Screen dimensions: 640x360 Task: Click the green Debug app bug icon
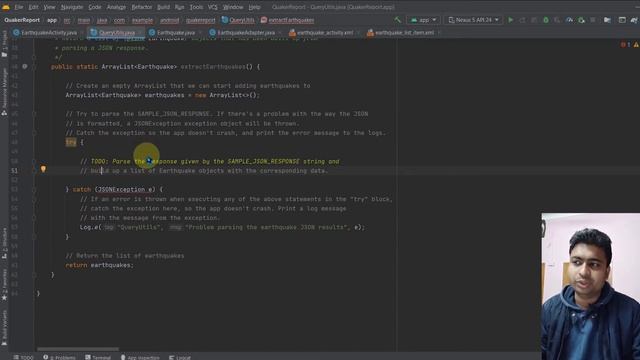pyautogui.click(x=546, y=20)
